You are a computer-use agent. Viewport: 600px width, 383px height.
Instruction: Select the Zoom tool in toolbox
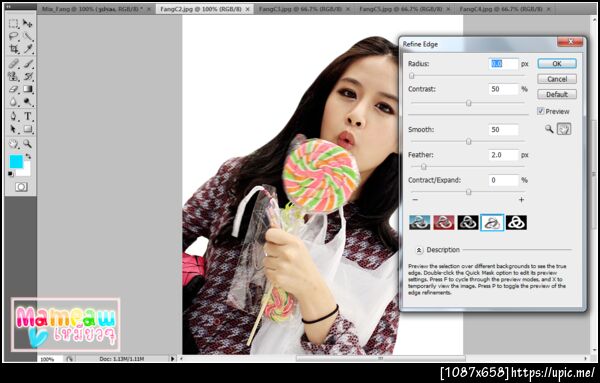point(28,143)
